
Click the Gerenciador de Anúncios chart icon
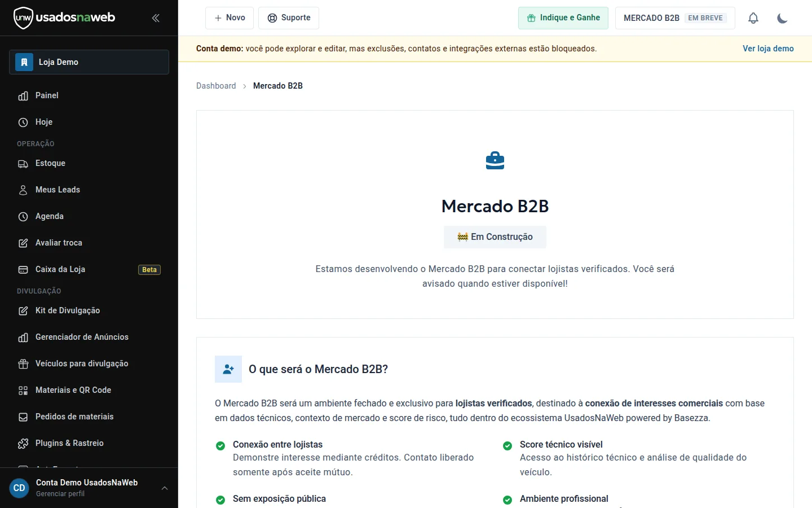(x=23, y=338)
